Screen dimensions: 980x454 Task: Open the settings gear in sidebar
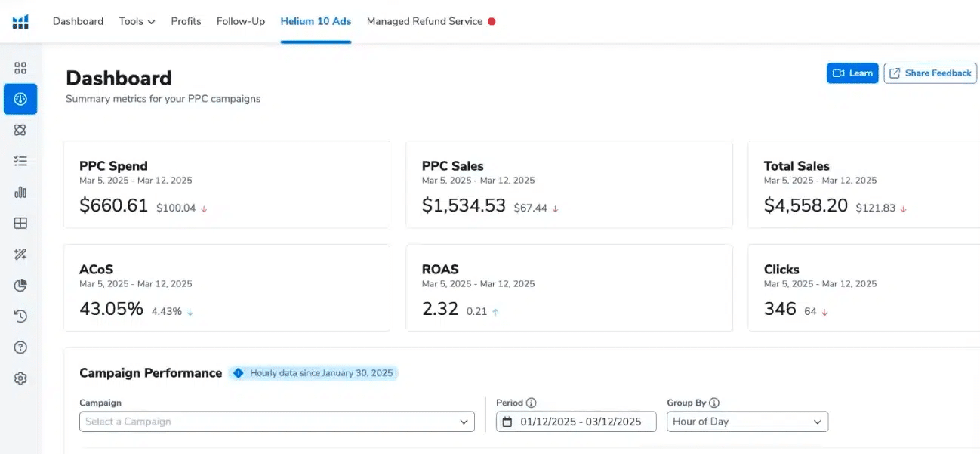[20, 378]
